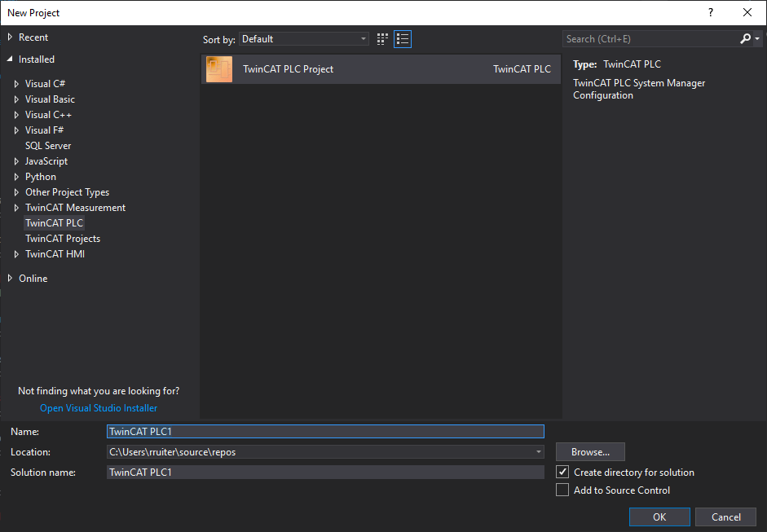Viewport: 767px width, 532px height.
Task: Expand the Visual C# node
Action: click(16, 84)
